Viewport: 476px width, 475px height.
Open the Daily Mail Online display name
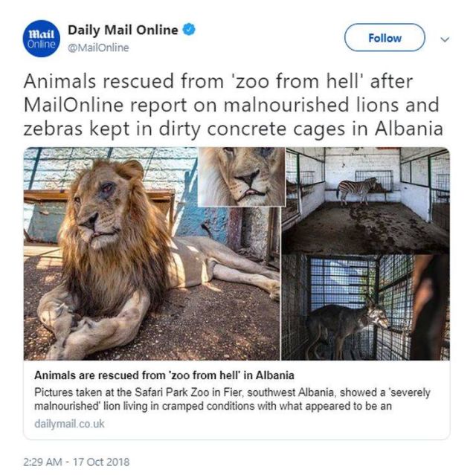coord(123,30)
